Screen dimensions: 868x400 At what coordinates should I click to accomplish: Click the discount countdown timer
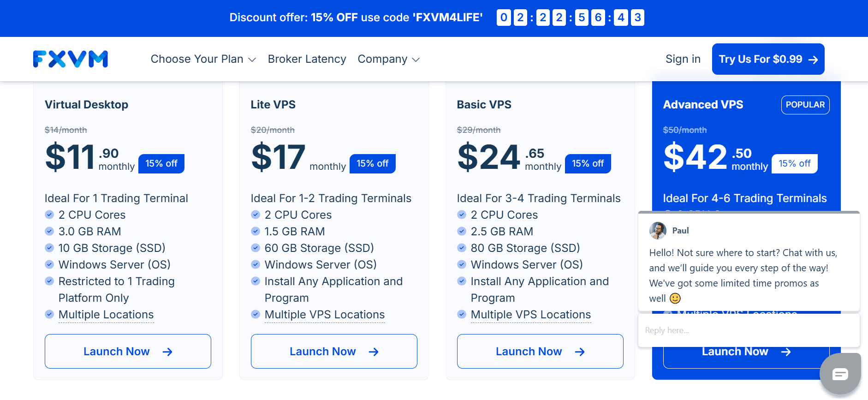pos(571,18)
